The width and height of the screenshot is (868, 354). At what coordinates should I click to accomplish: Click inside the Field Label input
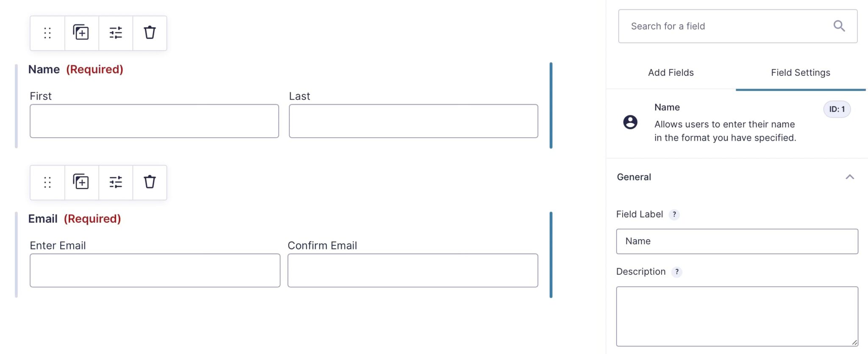coord(737,241)
